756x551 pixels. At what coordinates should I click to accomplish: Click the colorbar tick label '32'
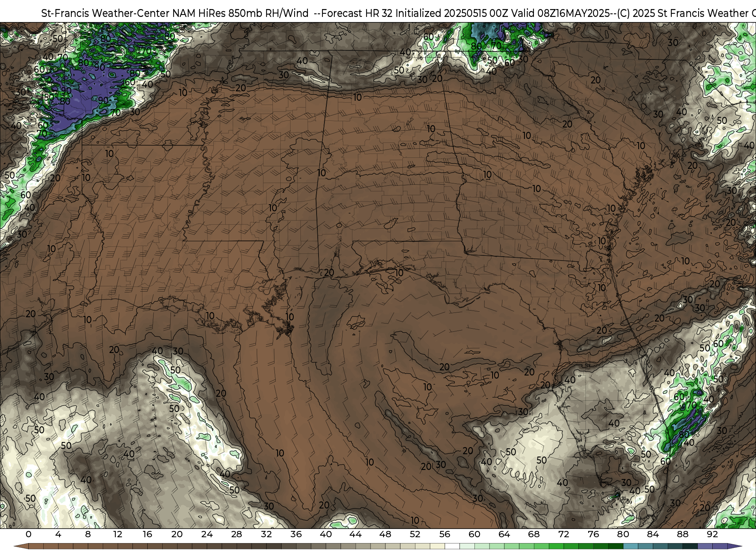pyautogui.click(x=266, y=534)
